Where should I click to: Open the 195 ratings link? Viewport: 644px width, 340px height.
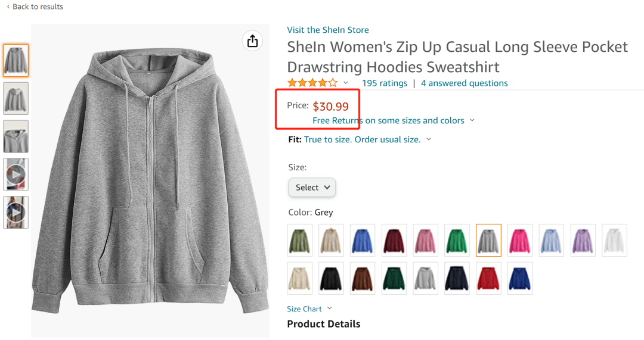(x=385, y=83)
